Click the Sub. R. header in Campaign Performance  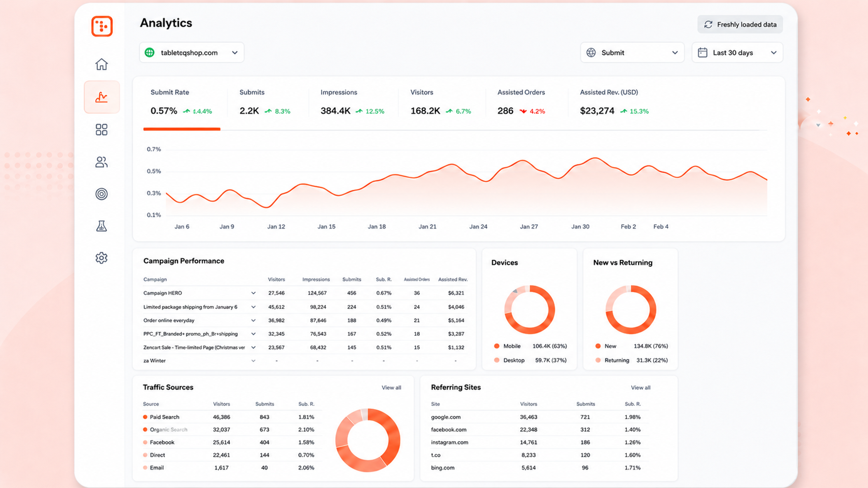[384, 279]
